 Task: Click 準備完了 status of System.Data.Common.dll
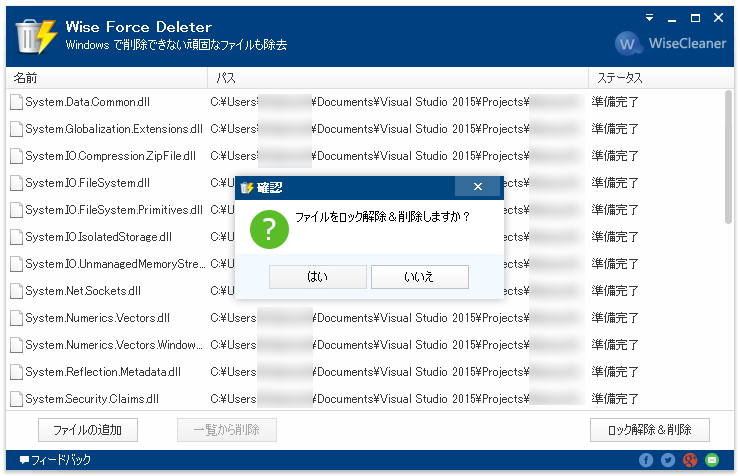[615, 102]
